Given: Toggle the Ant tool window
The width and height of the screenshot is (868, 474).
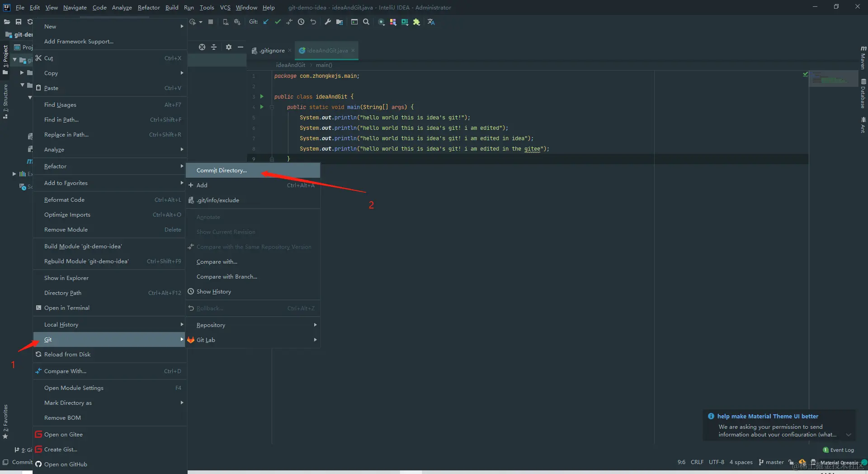Looking at the screenshot, I should [x=863, y=125].
